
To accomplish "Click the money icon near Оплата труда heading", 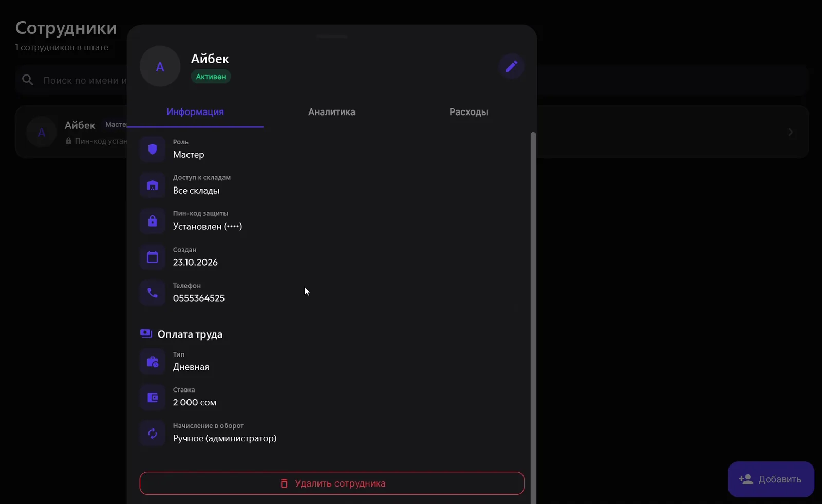I will [146, 334].
